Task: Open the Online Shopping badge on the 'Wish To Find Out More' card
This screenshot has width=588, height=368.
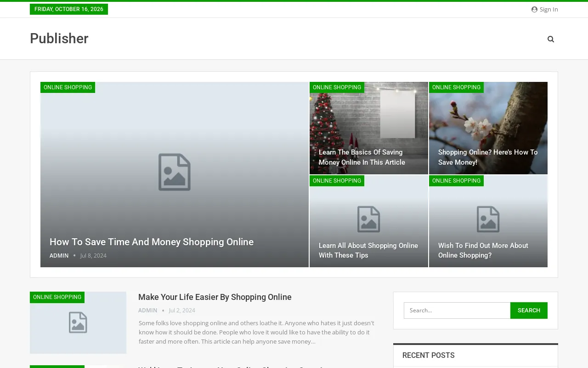Action: click(x=456, y=181)
